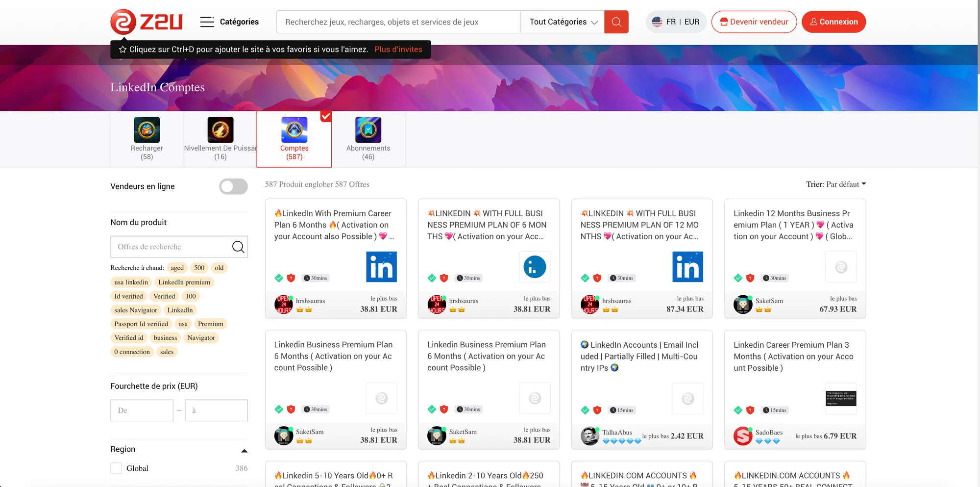Open Linkedin 12 Months Business Premium offer
Screen dimensions: 980x487
coord(794,225)
